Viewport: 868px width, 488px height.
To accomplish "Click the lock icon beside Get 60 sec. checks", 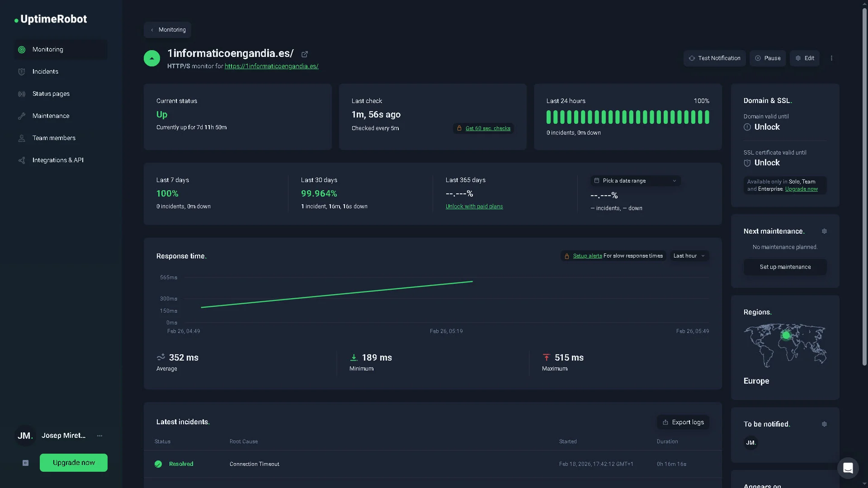I will 459,128.
